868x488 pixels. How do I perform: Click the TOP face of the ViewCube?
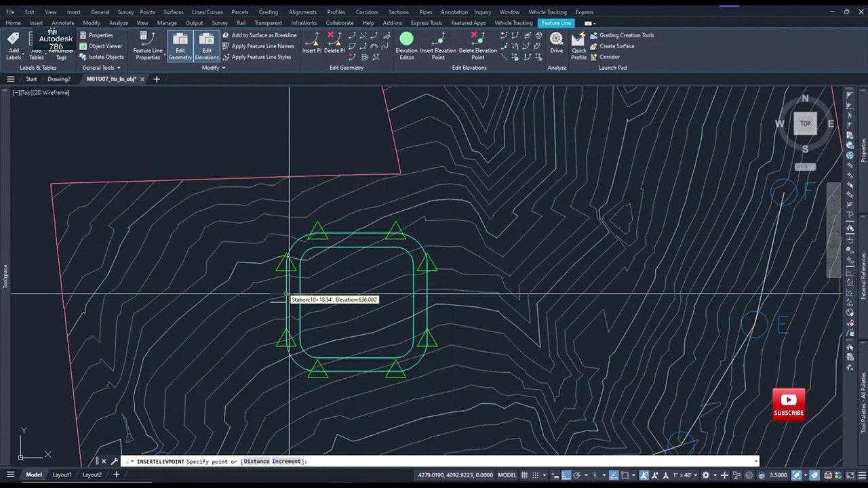coord(805,123)
